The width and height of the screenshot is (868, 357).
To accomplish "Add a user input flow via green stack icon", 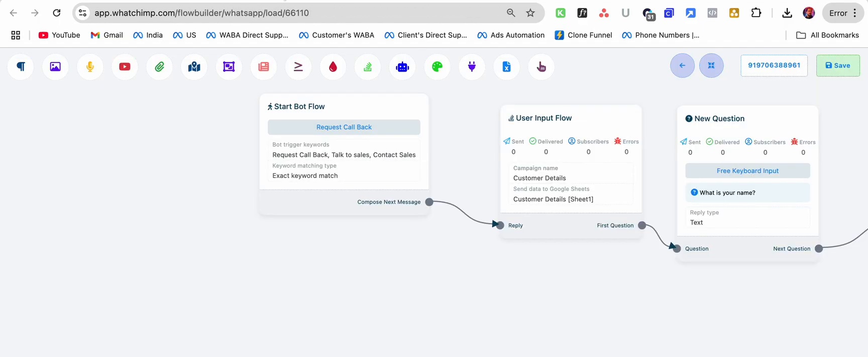I will [x=368, y=66].
